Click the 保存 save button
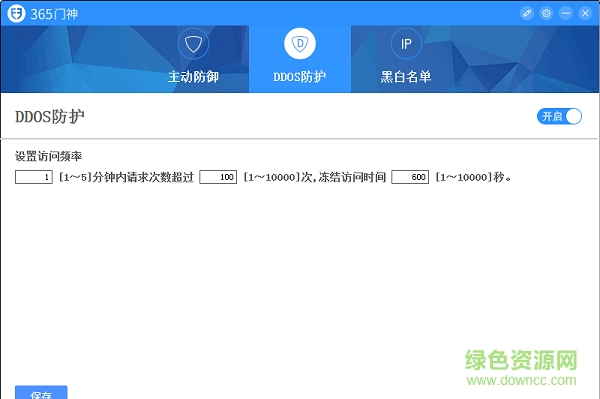The height and width of the screenshot is (399, 600). [41, 393]
